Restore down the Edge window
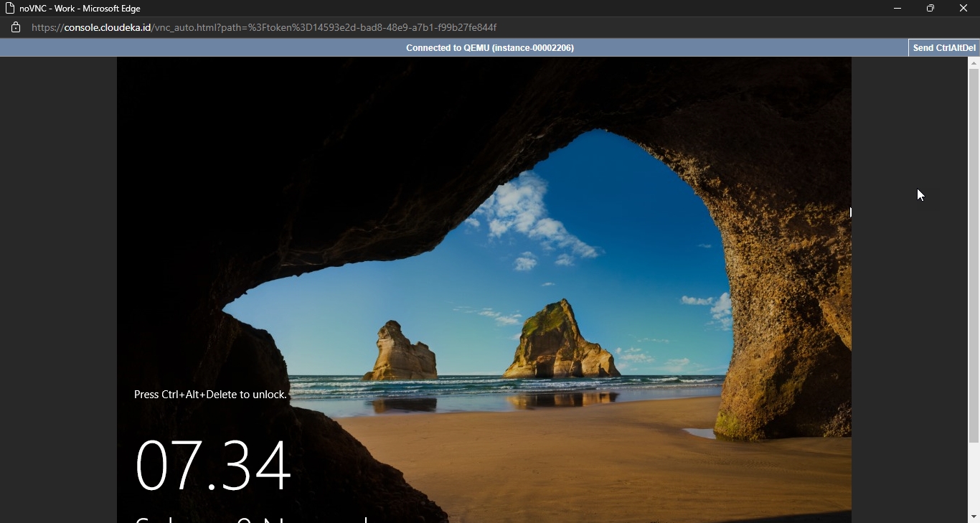 tap(930, 9)
